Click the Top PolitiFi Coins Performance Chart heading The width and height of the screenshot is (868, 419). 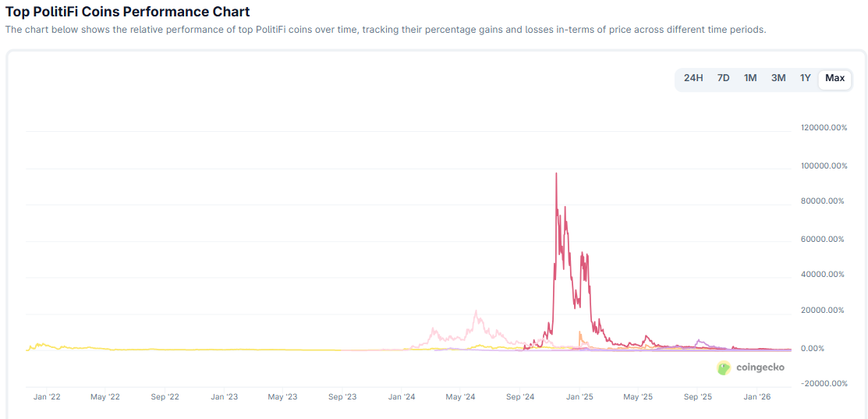128,12
